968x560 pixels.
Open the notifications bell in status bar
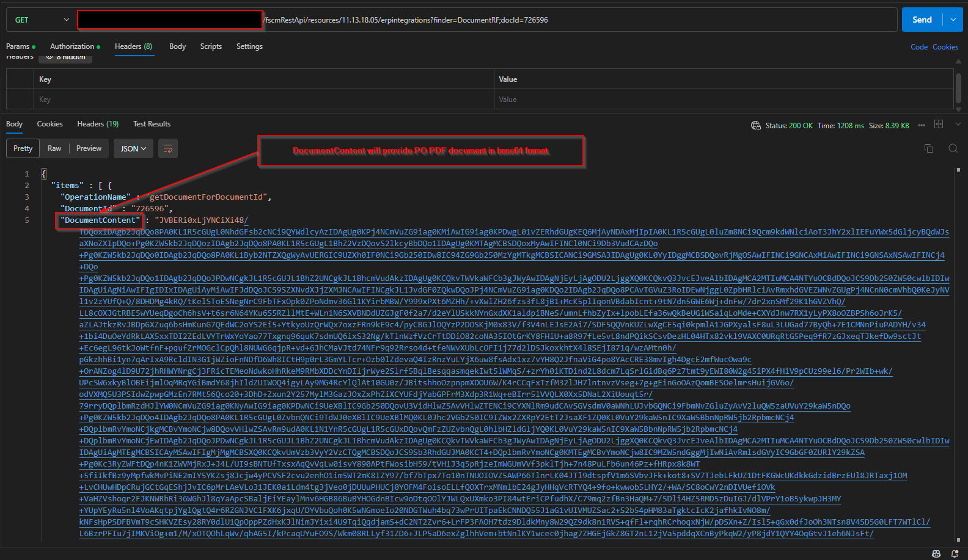click(x=955, y=553)
